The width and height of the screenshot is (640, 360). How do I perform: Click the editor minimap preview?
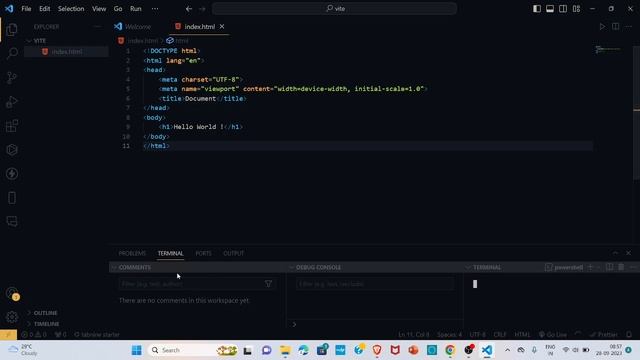(608, 50)
